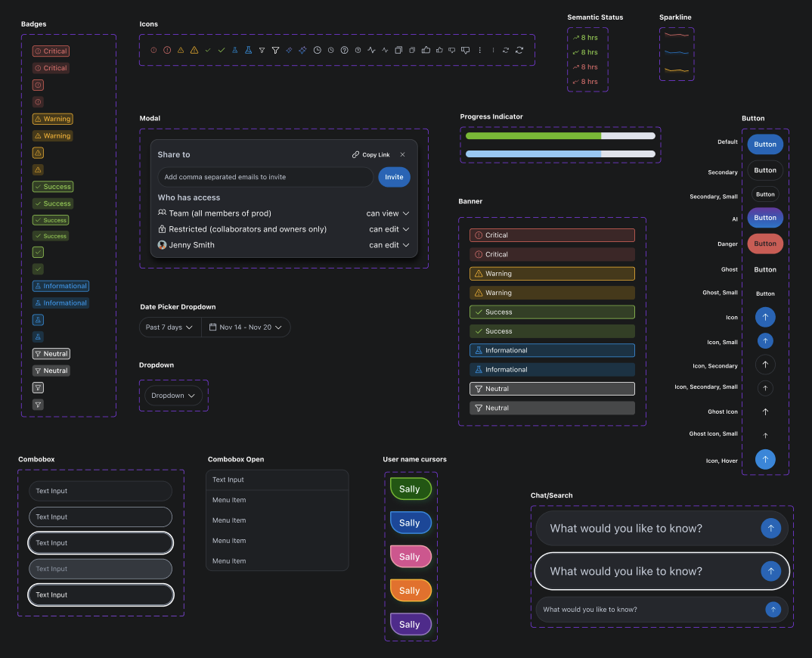
Task: Click the smaller clock icon in Icons row
Action: click(331, 50)
